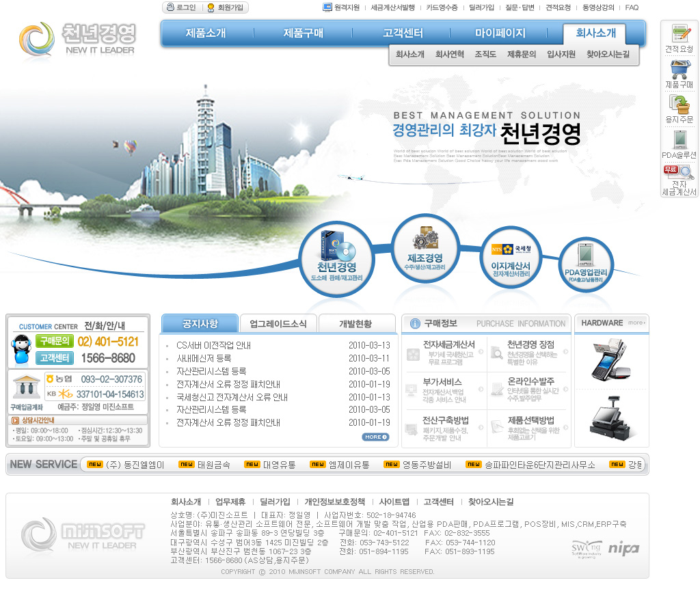This screenshot has width=700, height=615.
Task: Open the 찾아오시는길 submenu item
Action: tap(608, 55)
